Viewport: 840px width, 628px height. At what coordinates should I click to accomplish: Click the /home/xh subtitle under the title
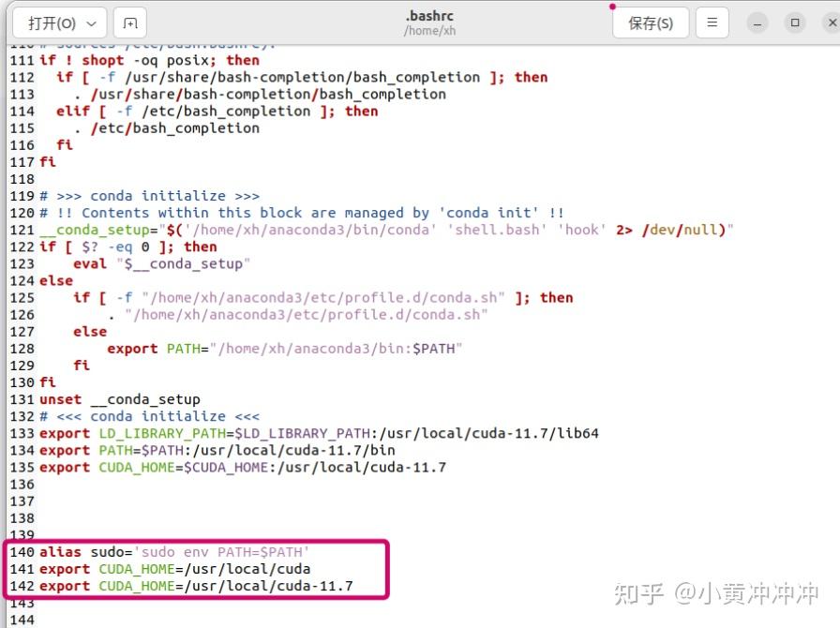click(x=429, y=30)
